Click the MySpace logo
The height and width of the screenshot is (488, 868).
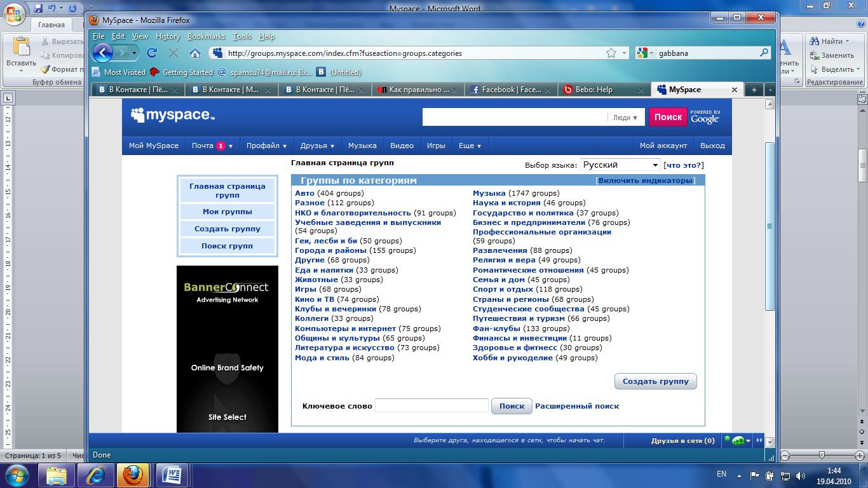coord(173,115)
